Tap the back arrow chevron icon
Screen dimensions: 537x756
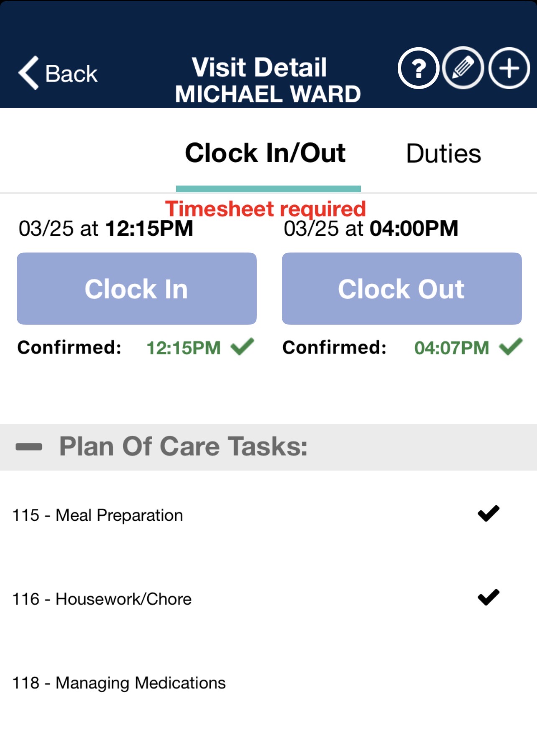click(29, 73)
